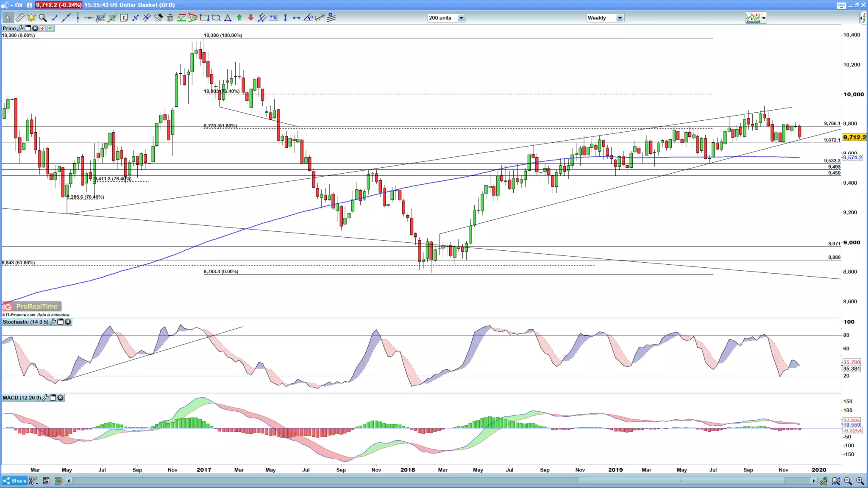This screenshot has width=868, height=488.
Task: Select the segment drawing tool
Action: [x=55, y=17]
